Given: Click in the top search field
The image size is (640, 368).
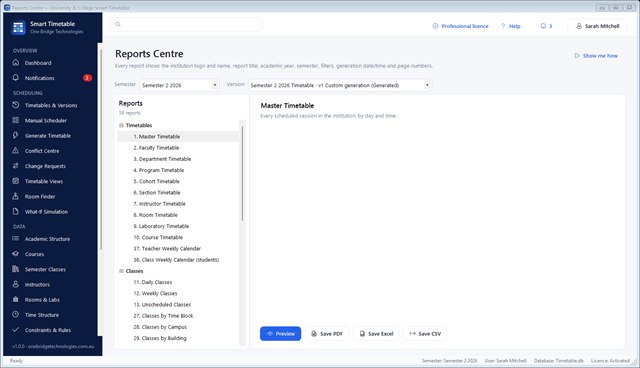Looking at the screenshot, I should [187, 24].
